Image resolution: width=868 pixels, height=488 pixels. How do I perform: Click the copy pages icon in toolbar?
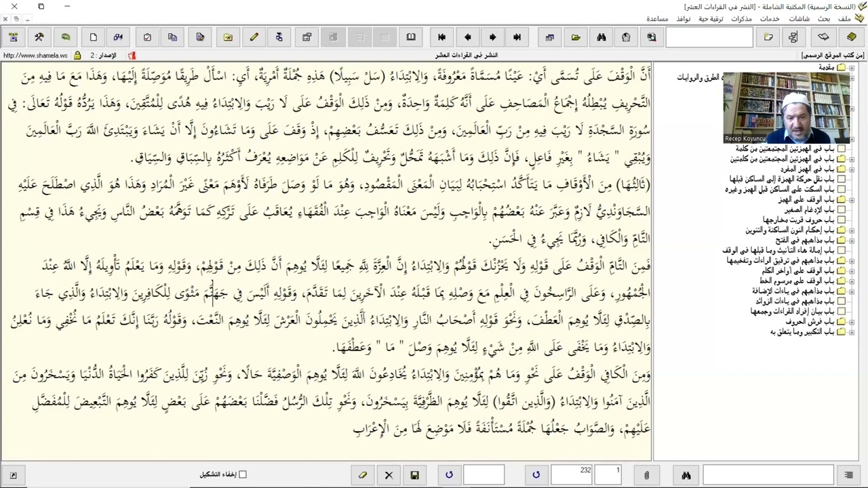[172, 37]
